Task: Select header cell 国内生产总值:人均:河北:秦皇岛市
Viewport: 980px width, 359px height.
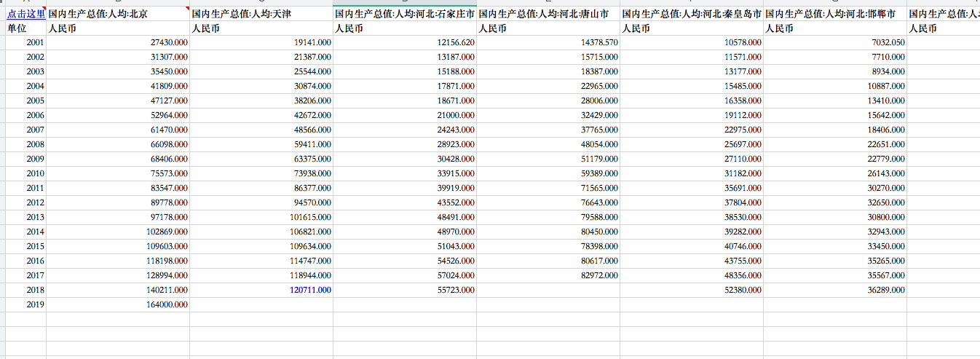Action: coord(692,13)
